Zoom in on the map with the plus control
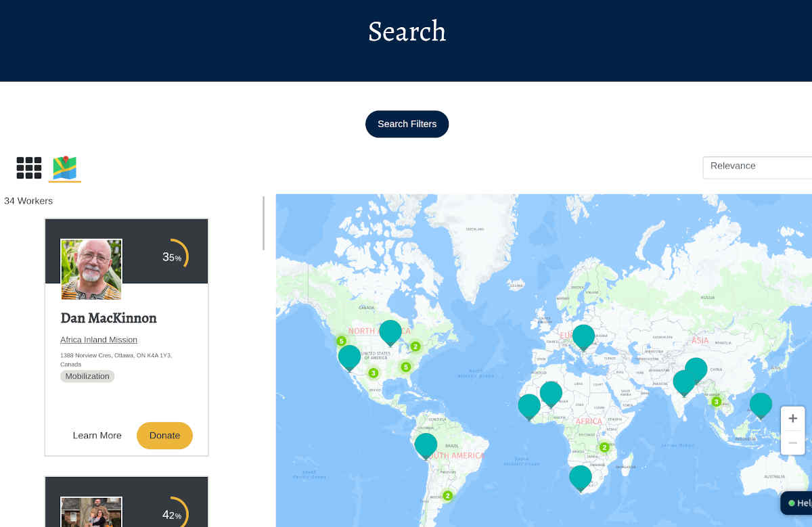 pyautogui.click(x=792, y=418)
